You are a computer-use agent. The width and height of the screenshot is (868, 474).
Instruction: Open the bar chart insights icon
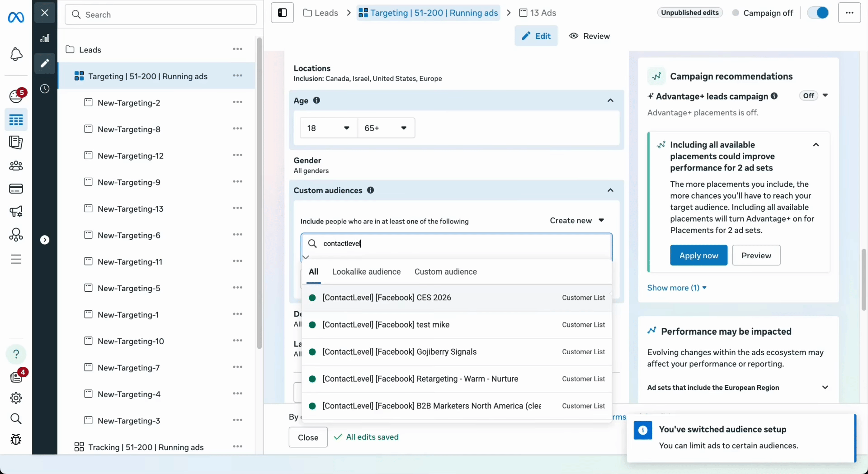click(45, 38)
